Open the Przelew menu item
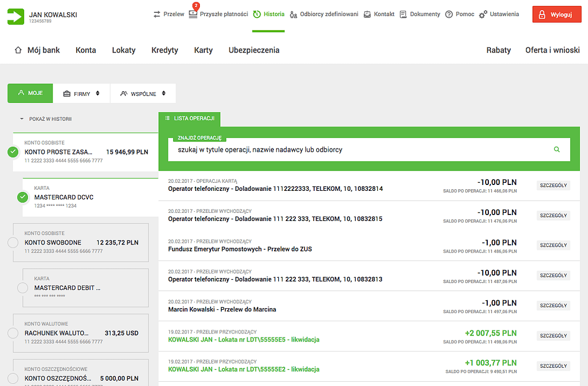The width and height of the screenshot is (588, 386). [169, 14]
